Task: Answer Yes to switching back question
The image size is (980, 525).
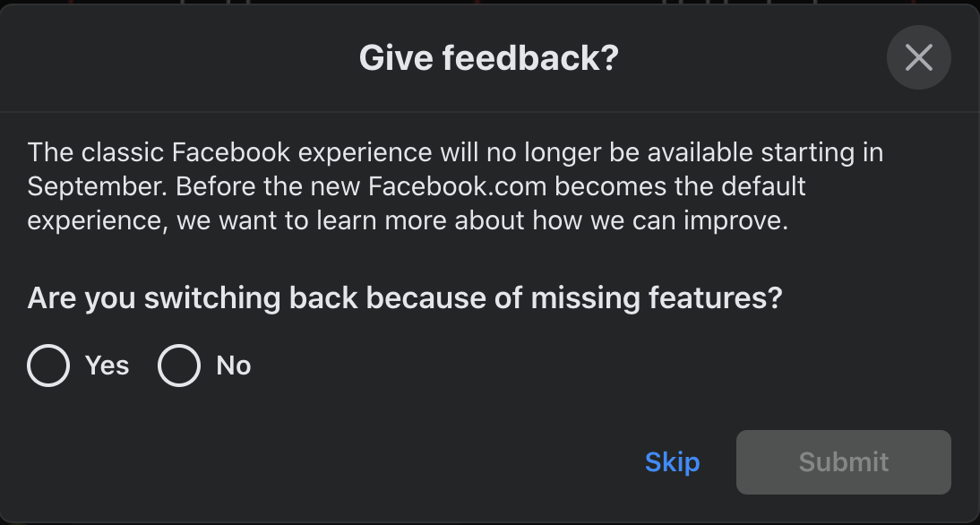Action: (48, 366)
